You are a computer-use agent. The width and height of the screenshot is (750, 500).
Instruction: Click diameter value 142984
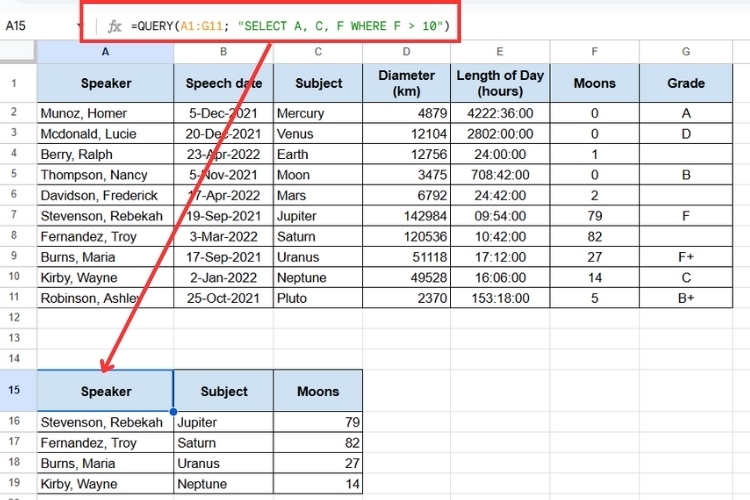pos(407,216)
